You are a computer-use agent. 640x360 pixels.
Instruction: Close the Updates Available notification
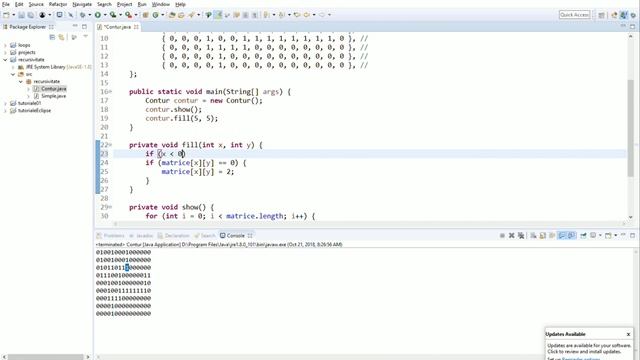pos(629,334)
